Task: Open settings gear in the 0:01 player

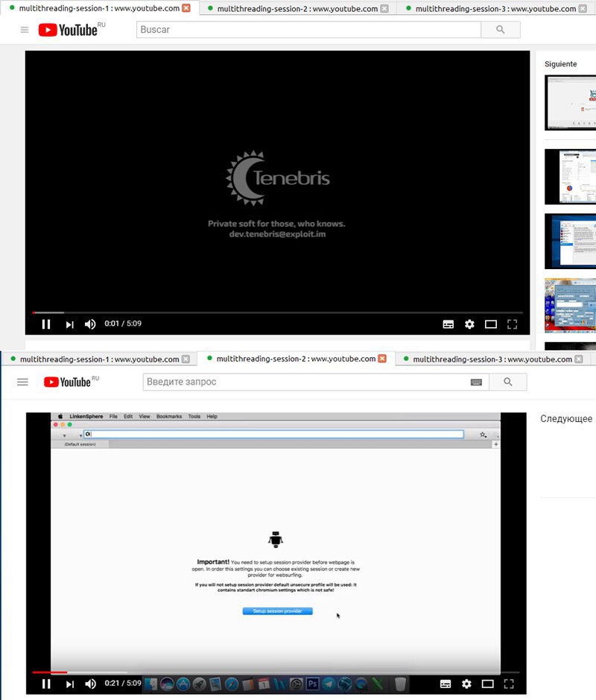Action: [x=469, y=324]
